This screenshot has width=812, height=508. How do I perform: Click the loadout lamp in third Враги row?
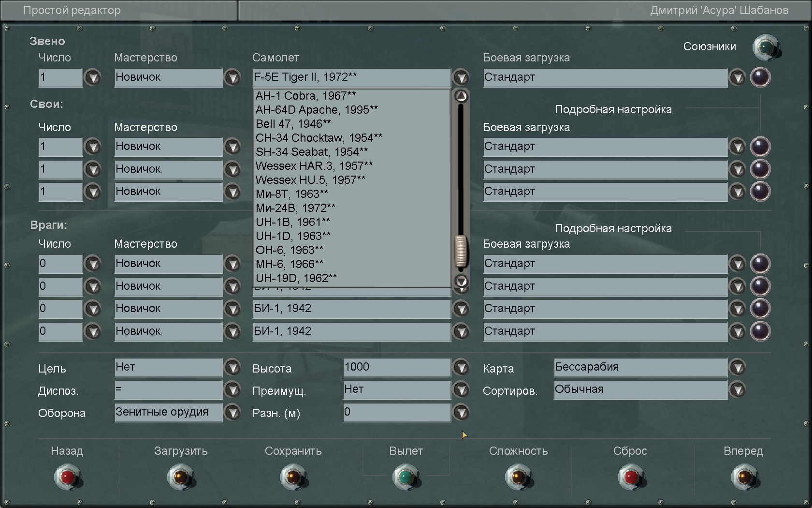pos(760,309)
